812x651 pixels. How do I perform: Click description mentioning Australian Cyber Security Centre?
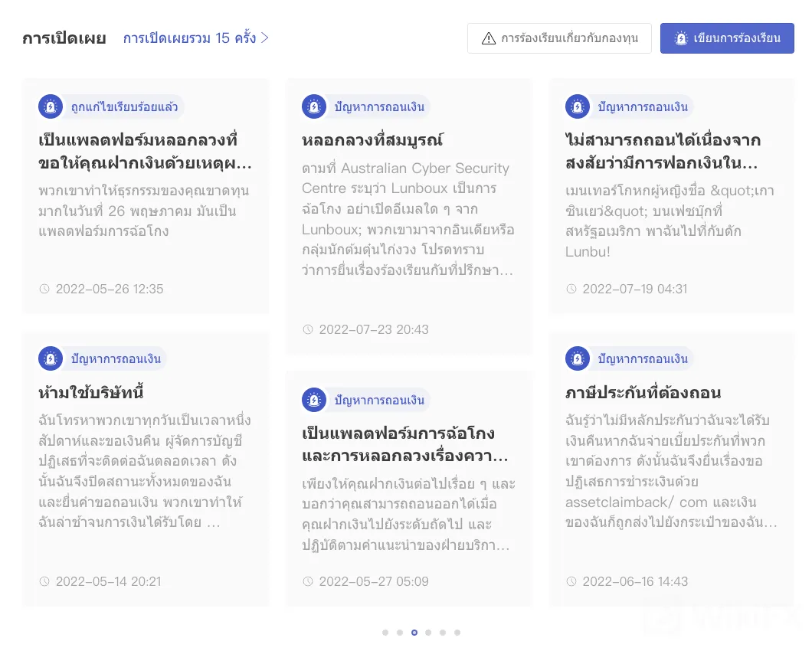[408, 219]
